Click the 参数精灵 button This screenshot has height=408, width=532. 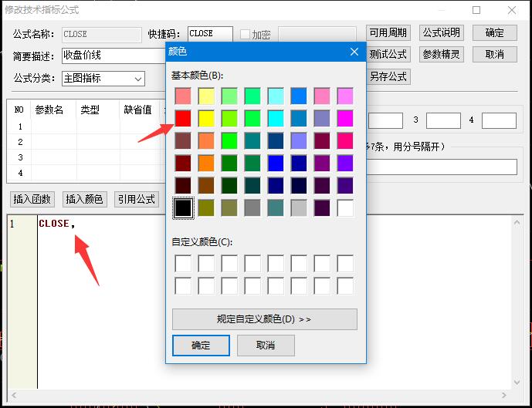point(442,55)
